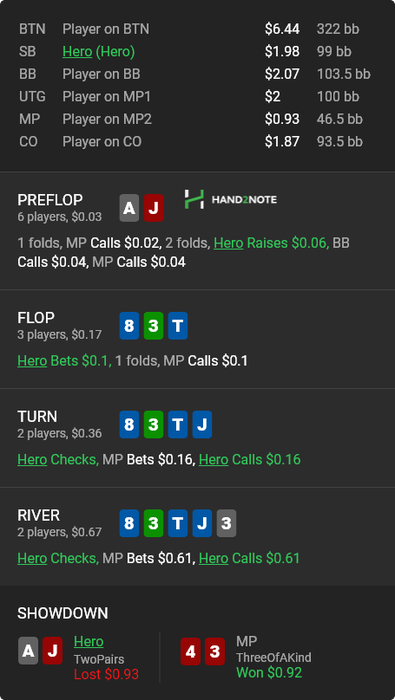Click the Hand2Note logo
The image size is (395, 700).
pos(230,200)
